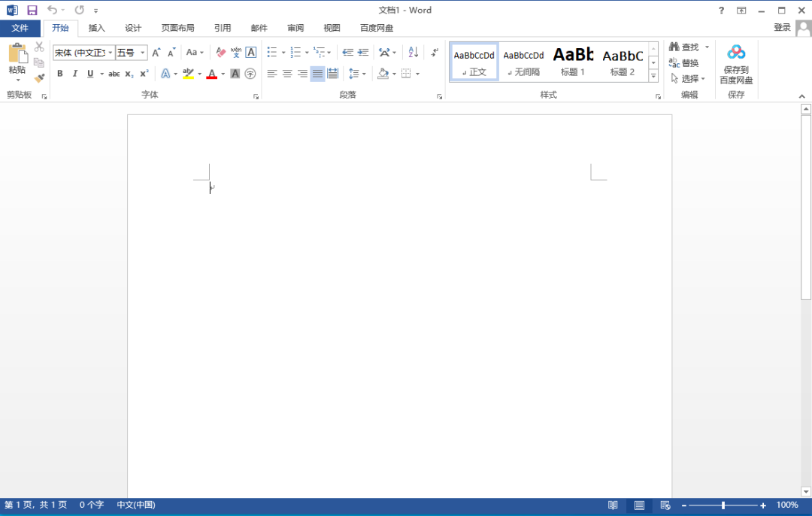Toggle justify alignment
812x516 pixels.
coord(317,74)
